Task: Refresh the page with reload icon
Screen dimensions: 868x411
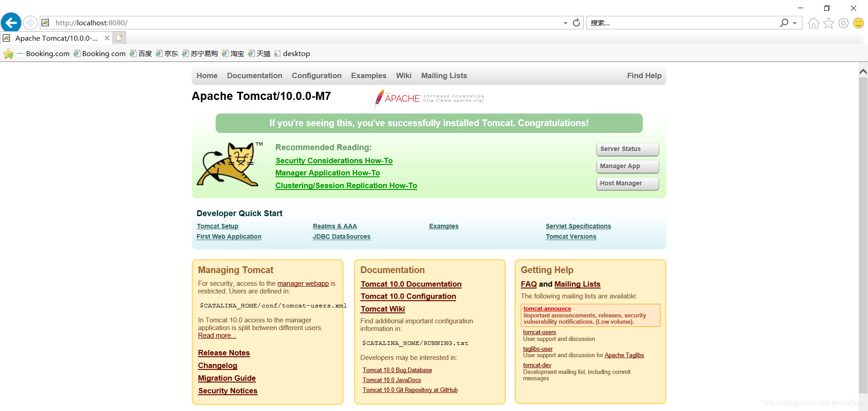Action: [576, 23]
